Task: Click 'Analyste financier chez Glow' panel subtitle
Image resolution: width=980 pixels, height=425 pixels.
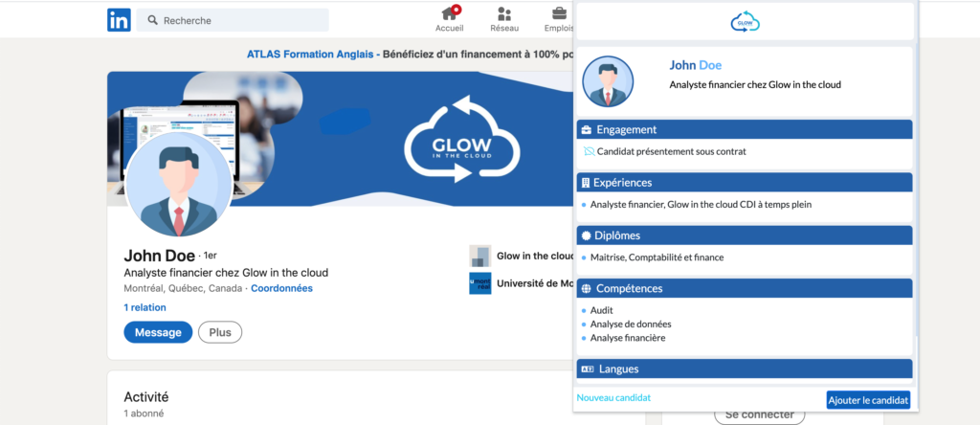Action: (x=755, y=85)
